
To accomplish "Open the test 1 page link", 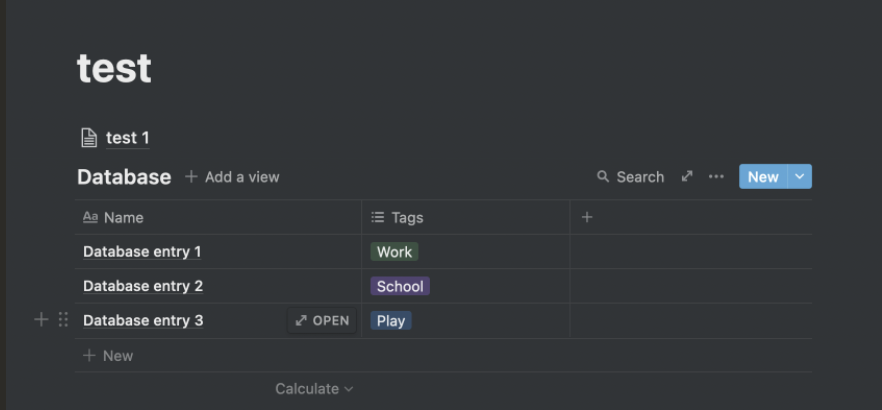I will point(128,138).
